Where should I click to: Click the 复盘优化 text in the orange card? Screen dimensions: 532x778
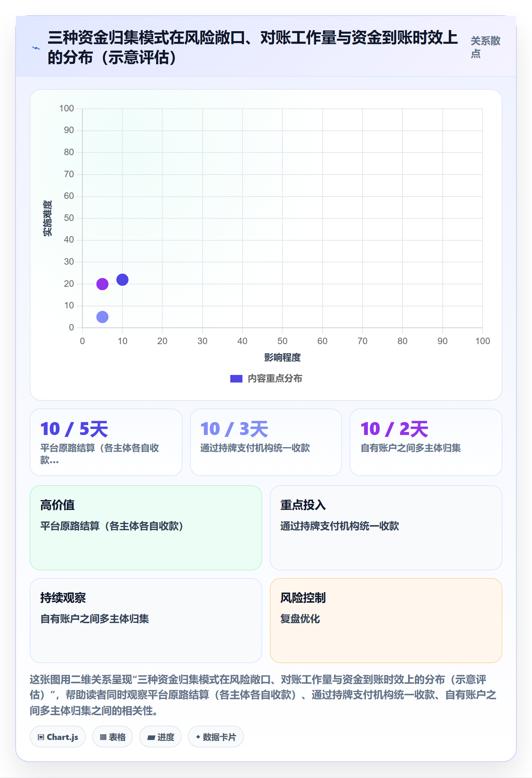[x=300, y=619]
